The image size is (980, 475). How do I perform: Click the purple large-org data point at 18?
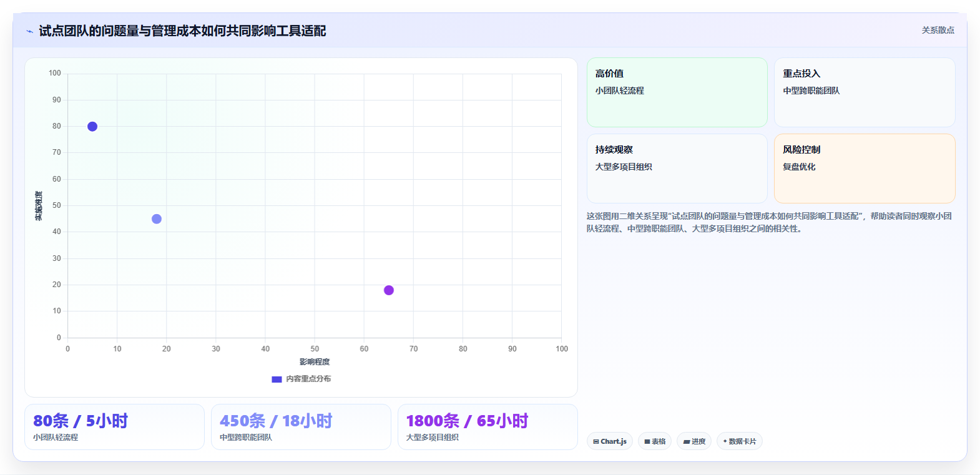click(x=389, y=290)
